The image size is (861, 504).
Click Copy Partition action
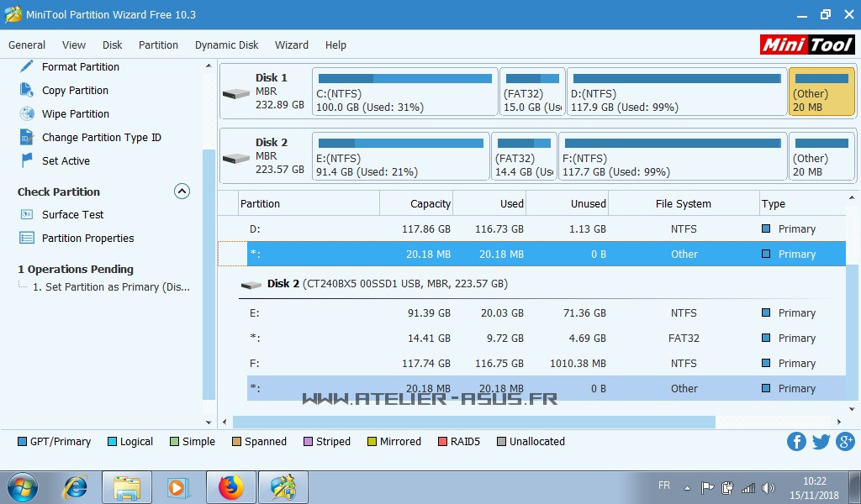[75, 91]
